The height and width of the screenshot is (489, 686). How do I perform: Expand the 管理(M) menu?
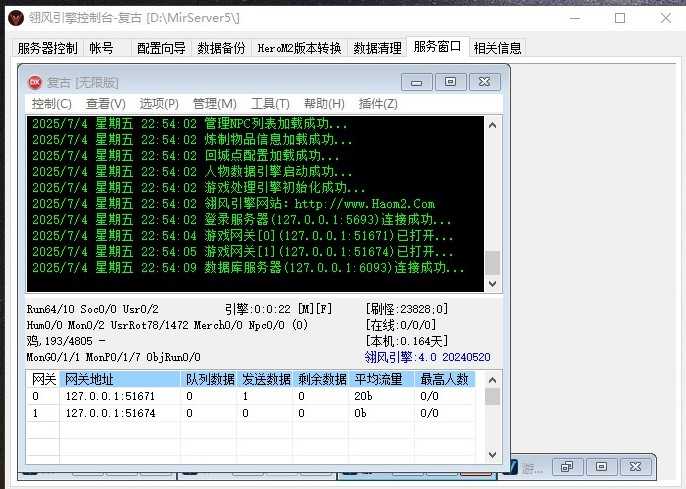(214, 104)
